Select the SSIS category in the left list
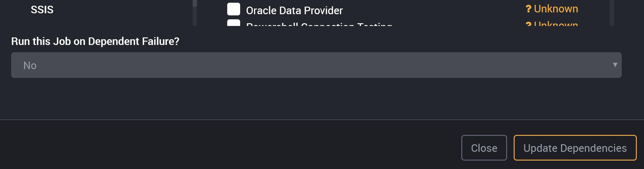 tap(42, 10)
